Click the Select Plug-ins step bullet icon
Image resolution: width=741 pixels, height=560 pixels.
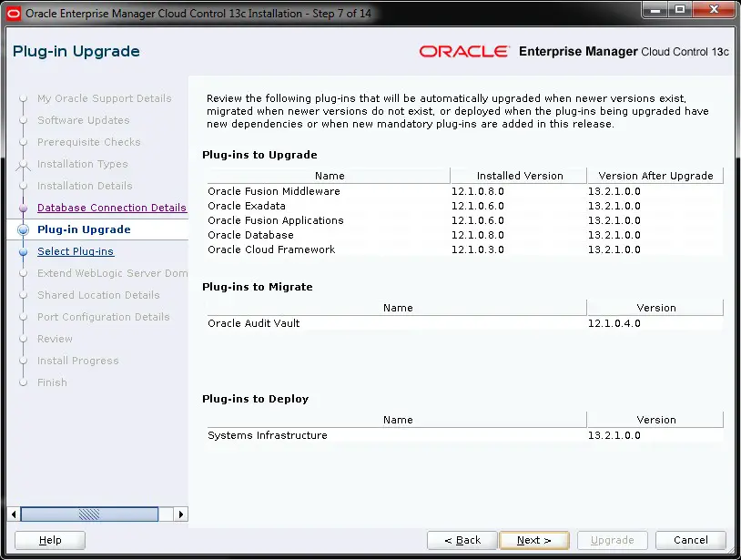pyautogui.click(x=23, y=252)
